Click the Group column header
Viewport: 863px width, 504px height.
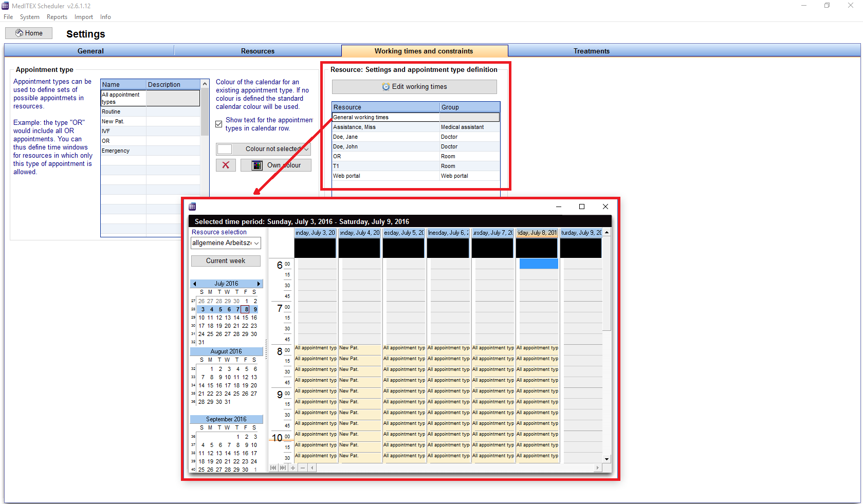(470, 107)
